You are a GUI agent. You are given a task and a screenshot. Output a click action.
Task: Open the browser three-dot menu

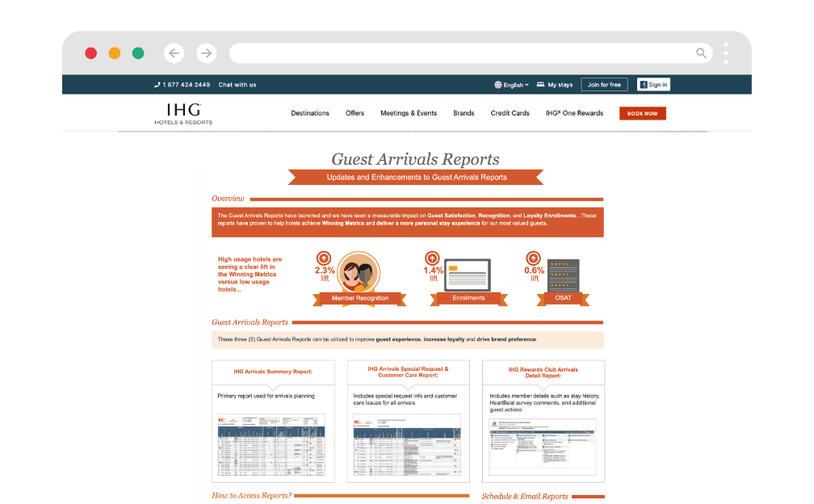click(x=726, y=53)
